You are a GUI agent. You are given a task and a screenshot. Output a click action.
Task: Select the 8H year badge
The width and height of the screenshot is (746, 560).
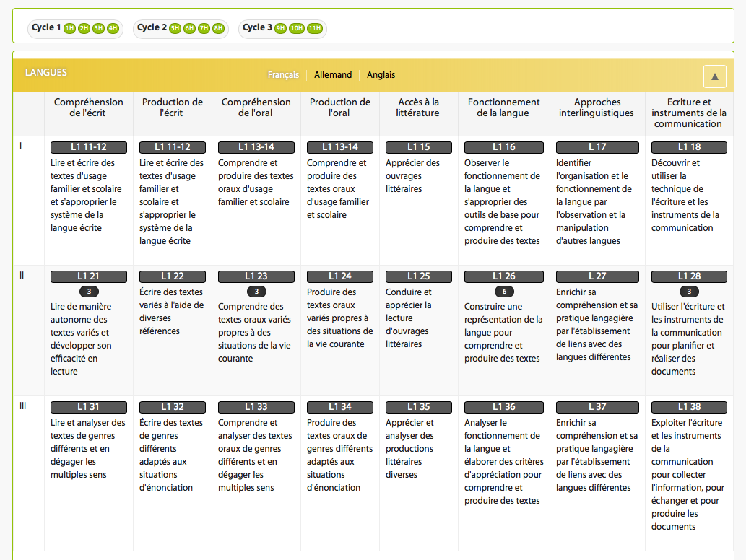click(x=218, y=28)
